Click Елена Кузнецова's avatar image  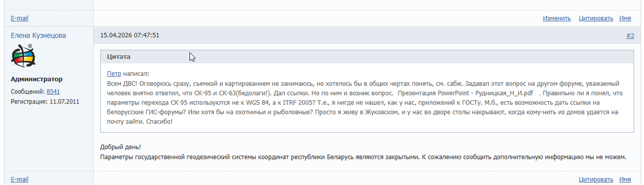(23, 56)
